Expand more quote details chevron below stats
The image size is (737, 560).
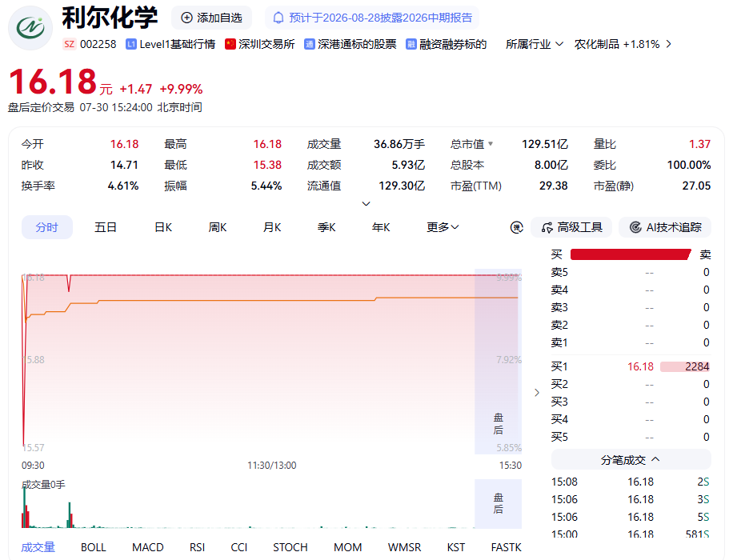tap(366, 203)
